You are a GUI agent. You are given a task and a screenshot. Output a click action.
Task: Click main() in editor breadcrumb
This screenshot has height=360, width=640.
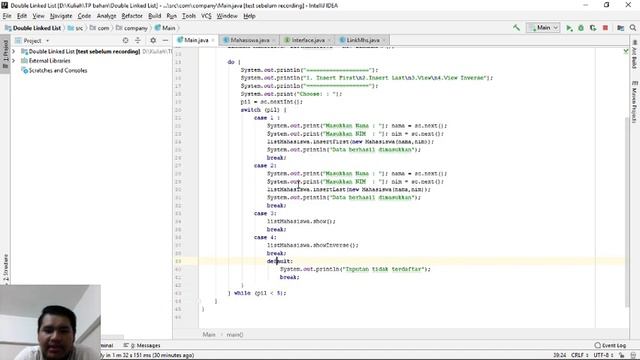coord(235,335)
